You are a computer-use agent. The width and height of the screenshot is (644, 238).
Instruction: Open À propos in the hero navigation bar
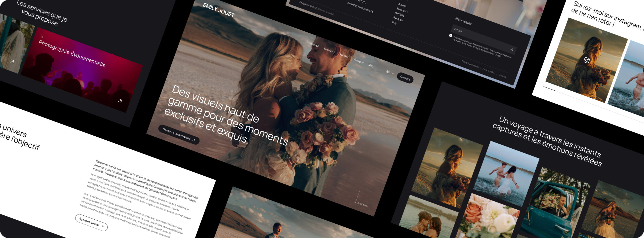pyautogui.click(x=359, y=61)
